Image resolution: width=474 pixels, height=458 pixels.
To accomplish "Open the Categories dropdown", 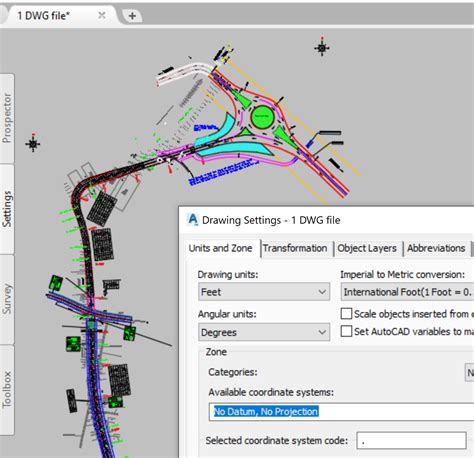I will point(469,372).
